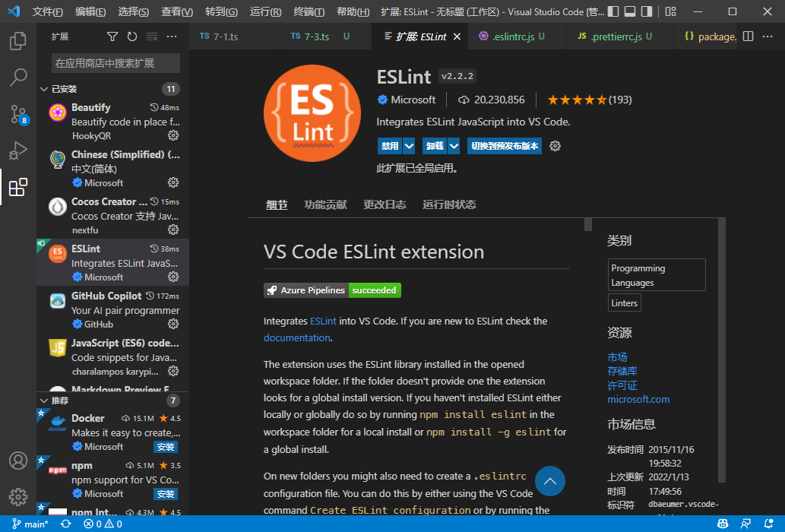Click the sync changes status bar icon
785x532 pixels.
click(65, 524)
